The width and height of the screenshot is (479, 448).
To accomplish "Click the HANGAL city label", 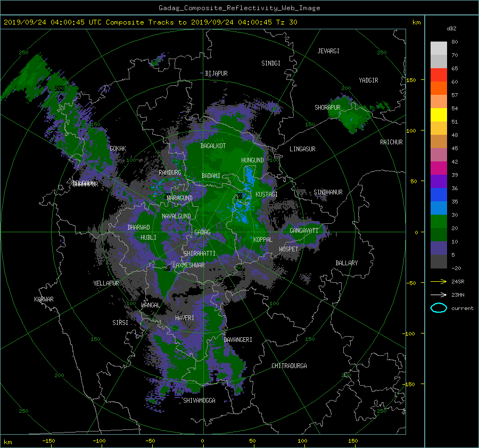I will coord(150,305).
